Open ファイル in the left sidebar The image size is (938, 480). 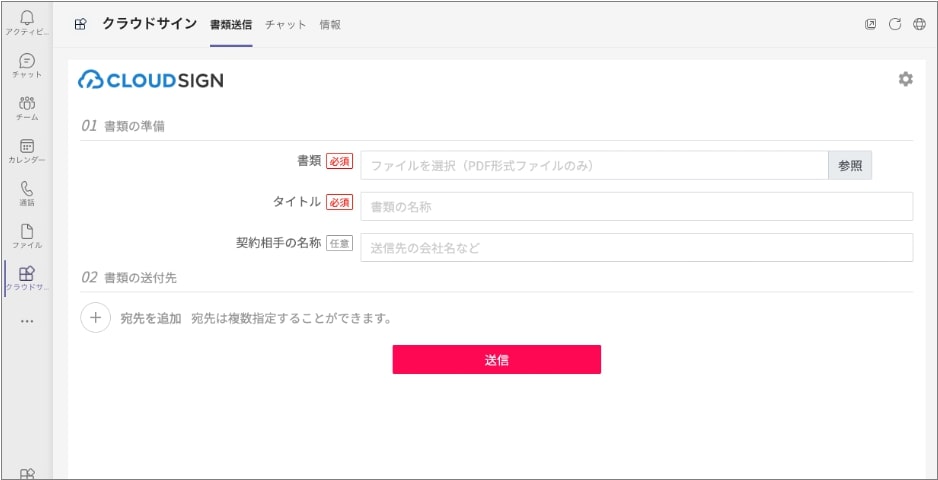pyautogui.click(x=27, y=235)
